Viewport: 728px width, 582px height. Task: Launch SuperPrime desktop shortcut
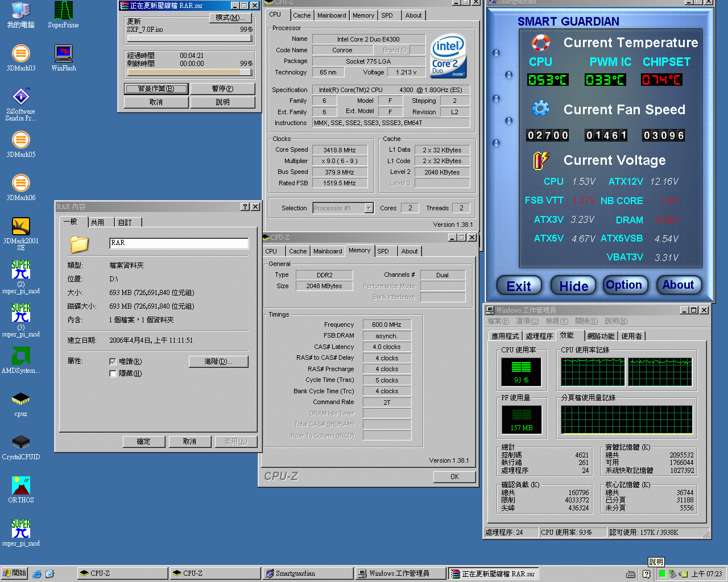click(63, 15)
